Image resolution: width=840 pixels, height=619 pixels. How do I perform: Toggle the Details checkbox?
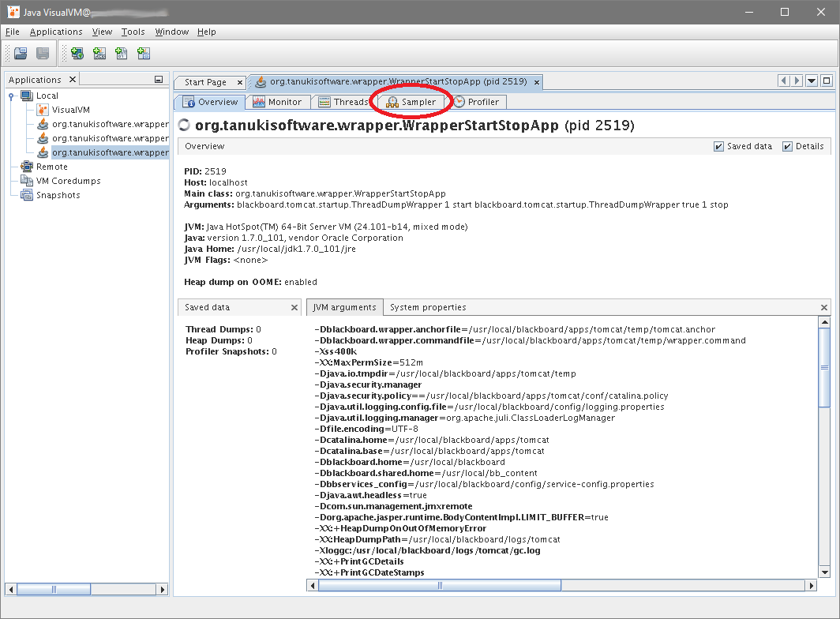coord(787,146)
